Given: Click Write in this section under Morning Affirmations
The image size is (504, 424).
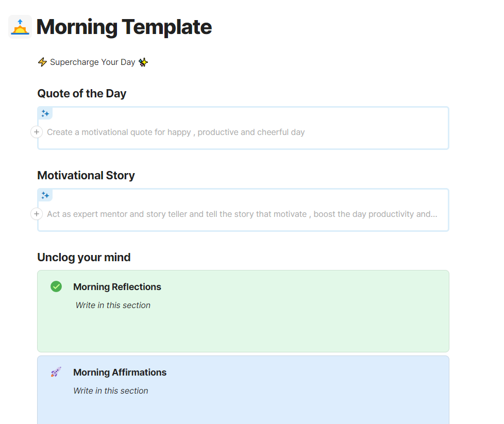Looking at the screenshot, I should click(111, 391).
